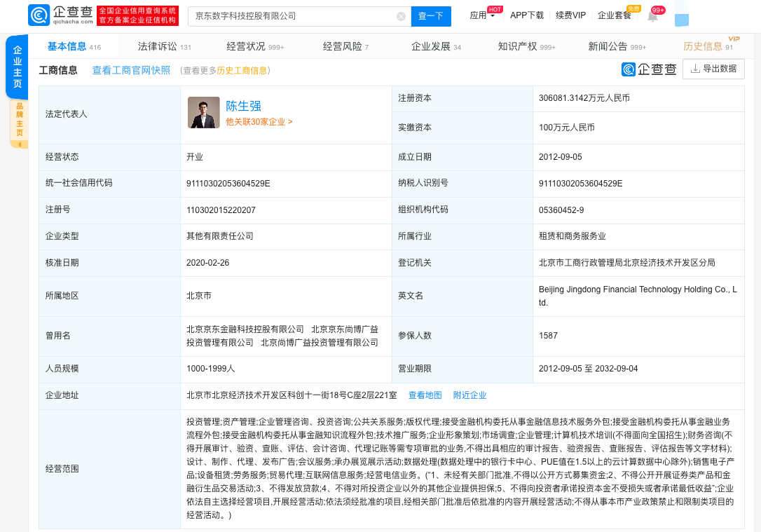Open 附近企业 link
The image size is (761, 532).
(x=469, y=395)
